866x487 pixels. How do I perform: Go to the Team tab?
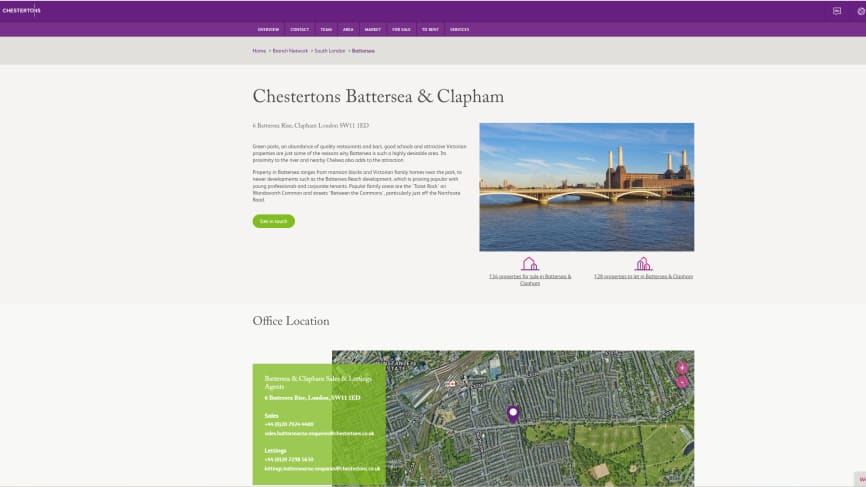coord(326,30)
